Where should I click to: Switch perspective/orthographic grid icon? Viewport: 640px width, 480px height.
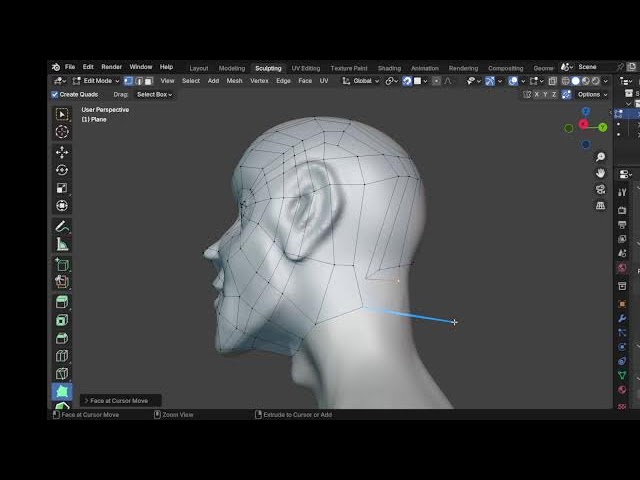[x=600, y=205]
